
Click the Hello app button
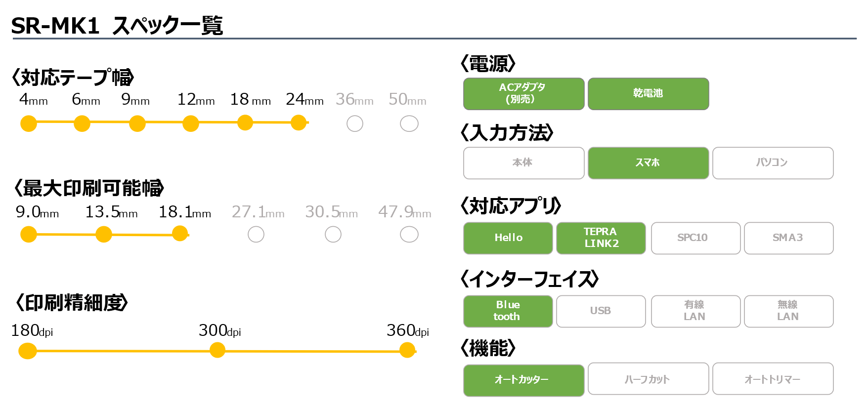coord(508,238)
